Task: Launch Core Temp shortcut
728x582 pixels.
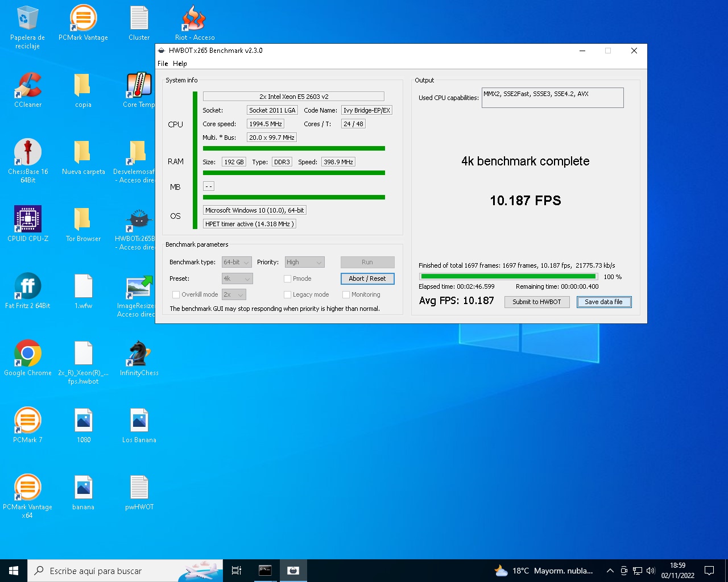Action: [x=139, y=90]
